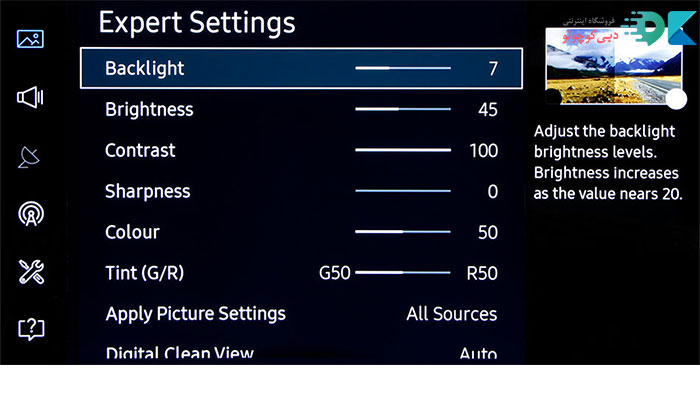
Task: Select the Backlight menu row
Action: pos(300,69)
